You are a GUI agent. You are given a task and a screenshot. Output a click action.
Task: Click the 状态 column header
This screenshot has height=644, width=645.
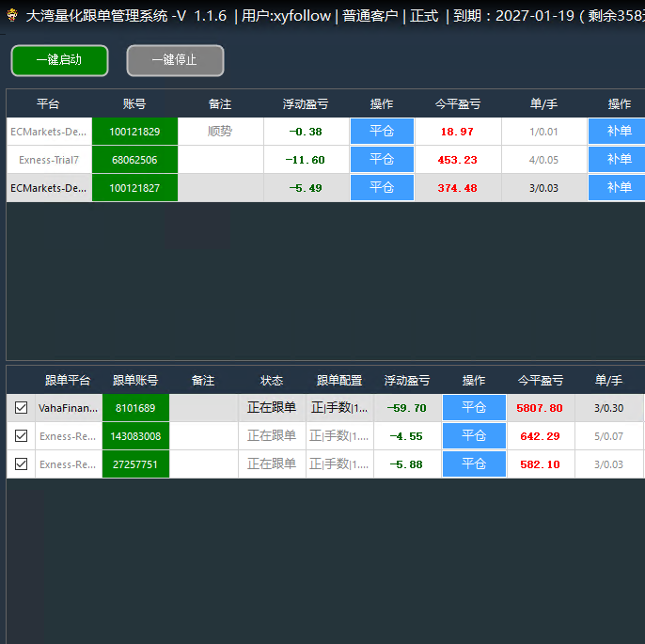coord(272,381)
